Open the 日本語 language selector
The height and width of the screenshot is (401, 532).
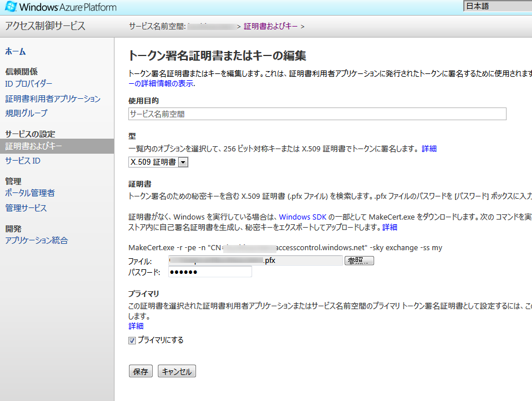(497, 6)
